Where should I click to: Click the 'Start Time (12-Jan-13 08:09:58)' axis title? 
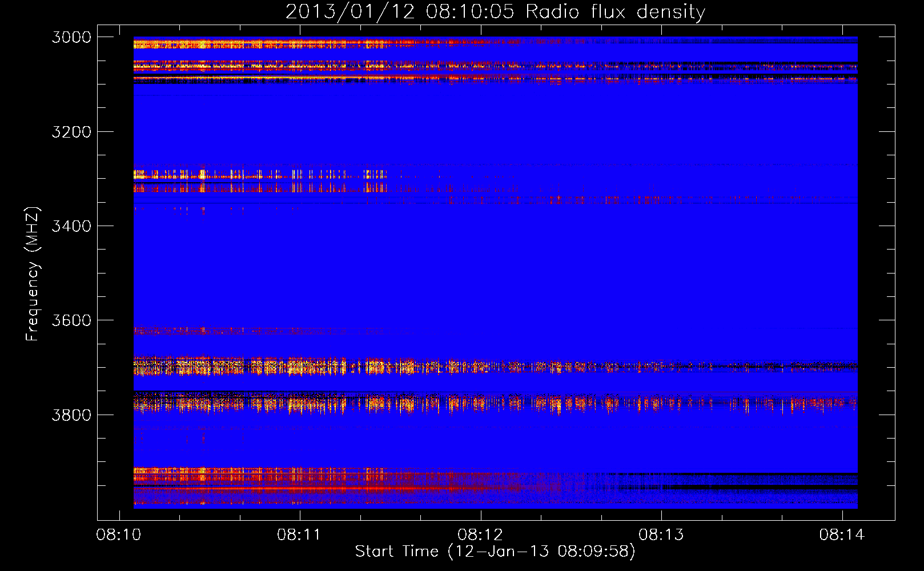[495, 552]
